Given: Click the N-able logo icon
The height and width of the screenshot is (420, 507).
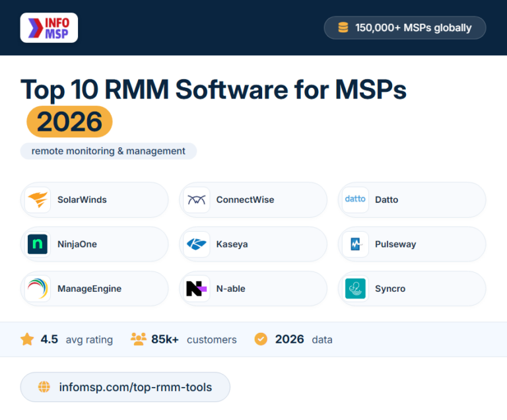Looking at the screenshot, I should (197, 289).
